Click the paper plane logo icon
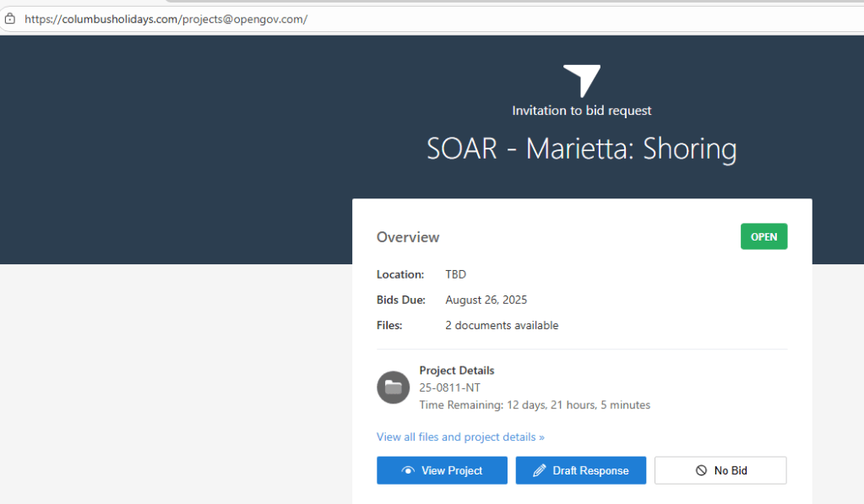 582,80
